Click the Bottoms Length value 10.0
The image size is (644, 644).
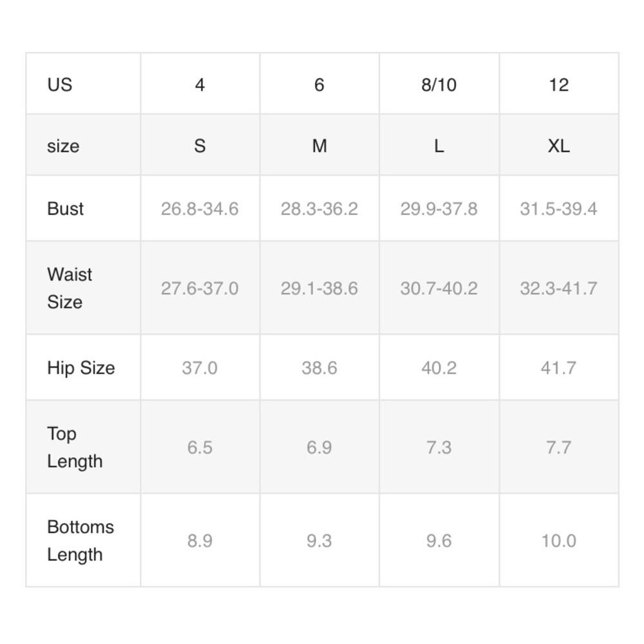tap(558, 540)
